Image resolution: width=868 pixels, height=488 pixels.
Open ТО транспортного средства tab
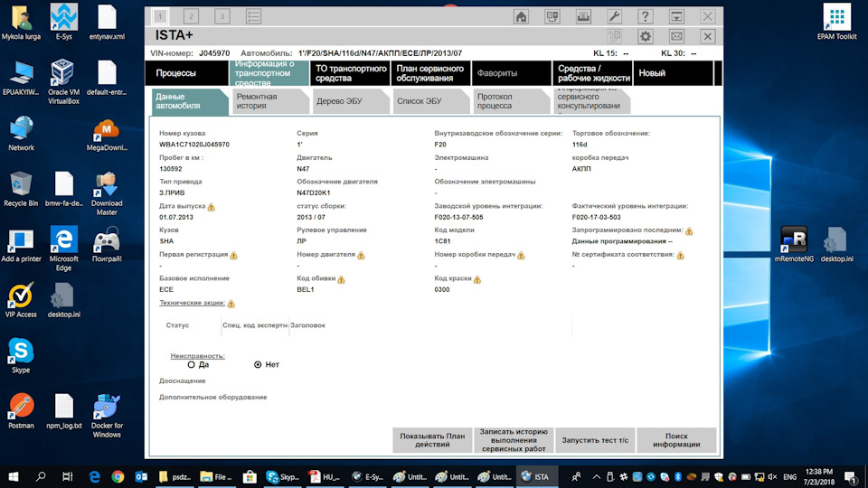coord(350,73)
